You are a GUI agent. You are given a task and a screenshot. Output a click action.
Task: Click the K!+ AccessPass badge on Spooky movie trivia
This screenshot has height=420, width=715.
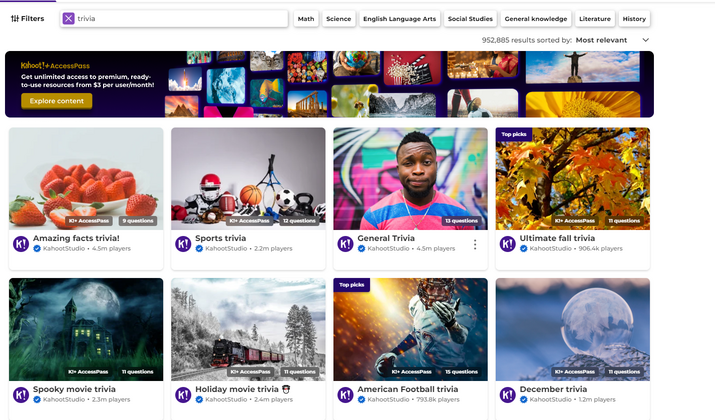click(x=88, y=372)
